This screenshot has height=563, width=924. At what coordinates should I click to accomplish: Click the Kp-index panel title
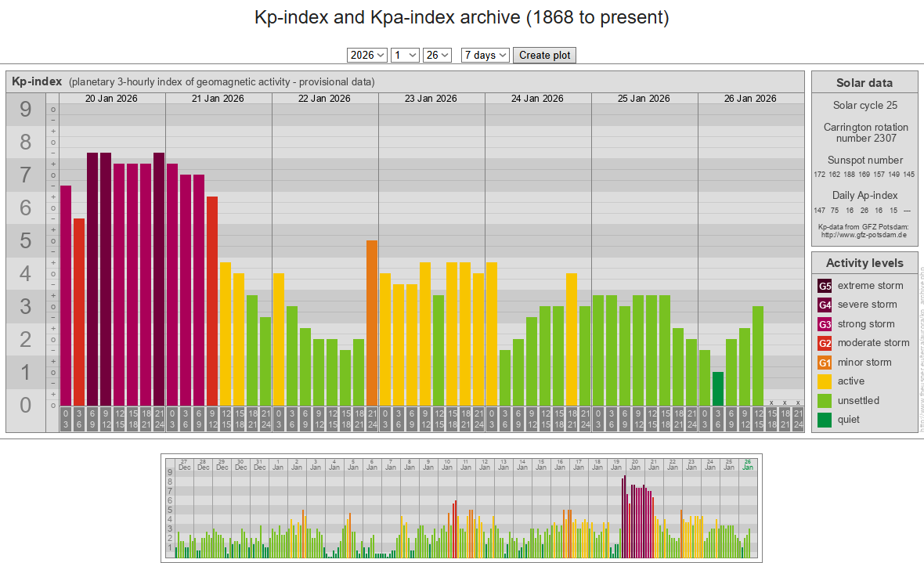tap(36, 81)
